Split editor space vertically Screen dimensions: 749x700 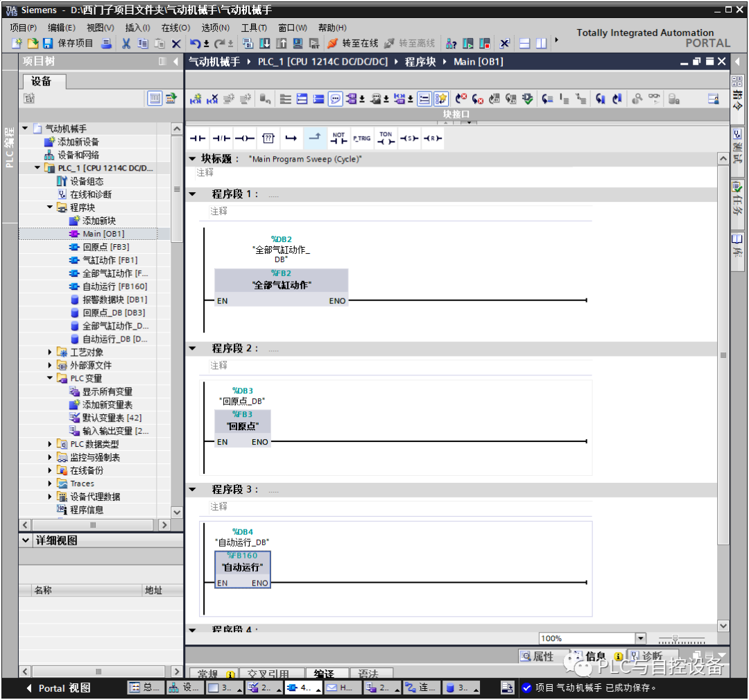click(x=541, y=44)
